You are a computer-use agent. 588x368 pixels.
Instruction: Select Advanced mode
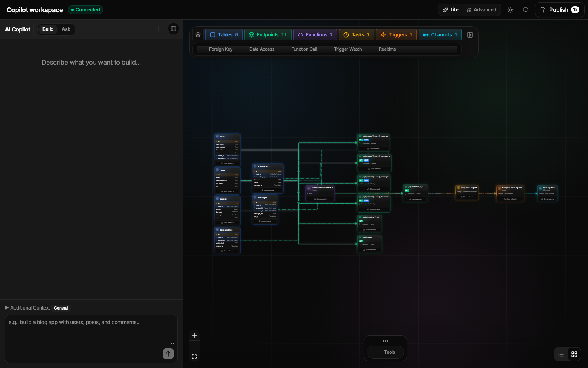[x=481, y=10]
